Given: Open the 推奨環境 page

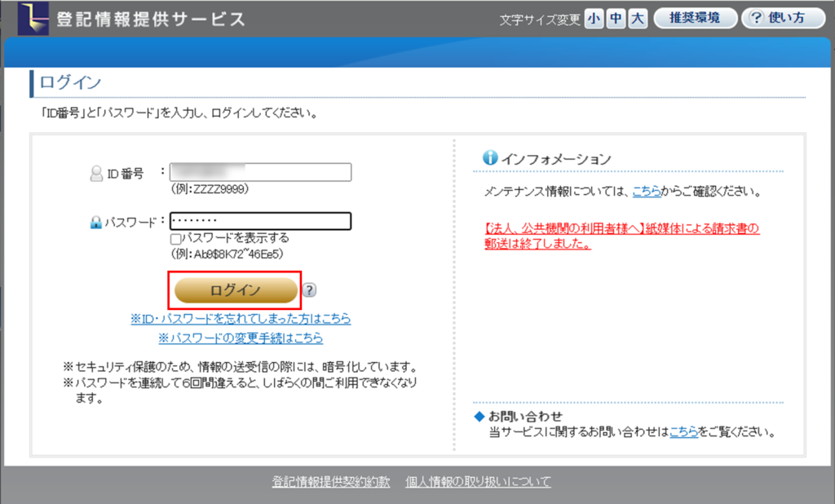Looking at the screenshot, I should coord(695,19).
